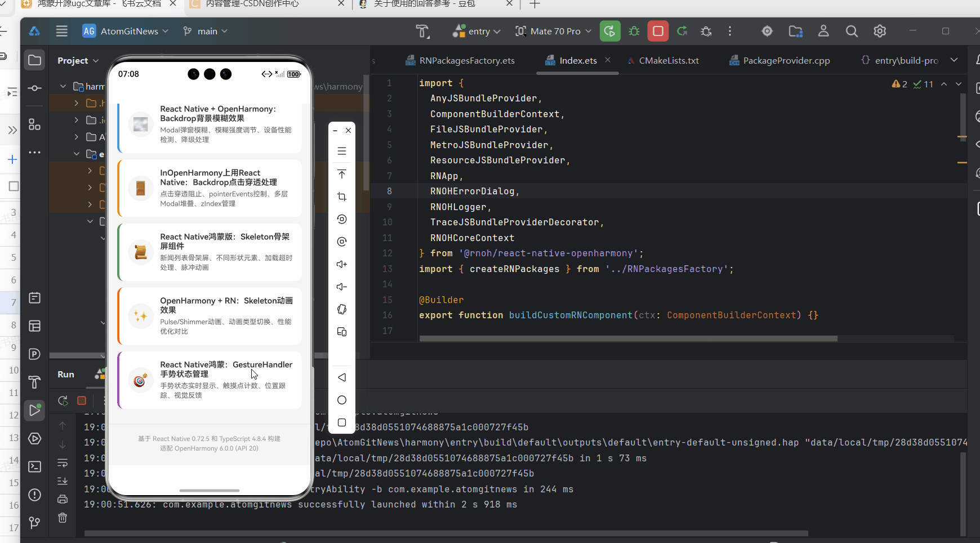Stop the running app

coord(658,31)
